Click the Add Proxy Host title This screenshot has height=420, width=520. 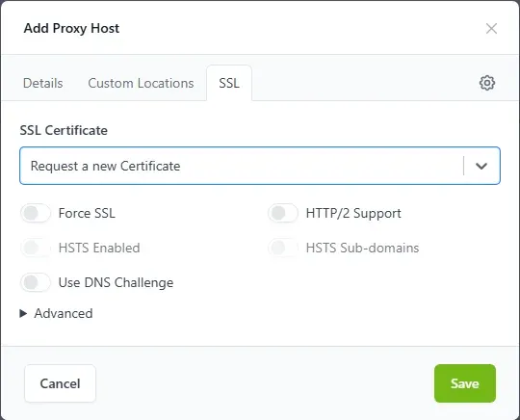pyautogui.click(x=71, y=28)
